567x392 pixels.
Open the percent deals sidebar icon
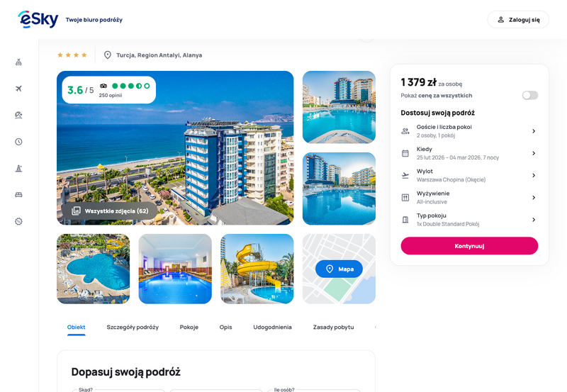[x=19, y=221]
